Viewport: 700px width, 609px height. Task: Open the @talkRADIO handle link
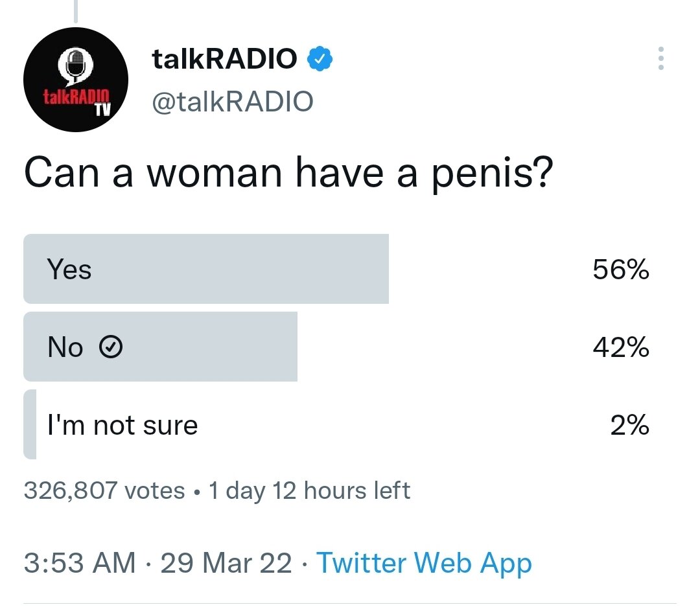click(232, 101)
